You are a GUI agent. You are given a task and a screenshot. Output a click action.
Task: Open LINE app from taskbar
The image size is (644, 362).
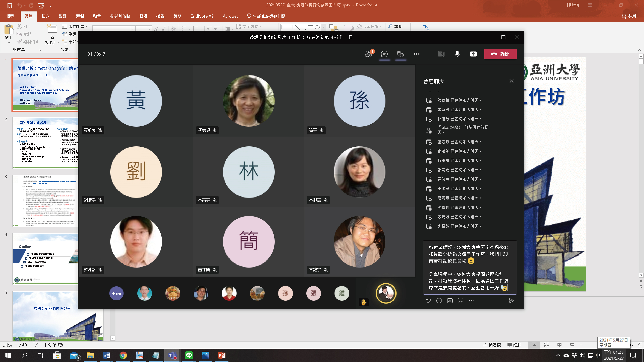click(x=189, y=355)
